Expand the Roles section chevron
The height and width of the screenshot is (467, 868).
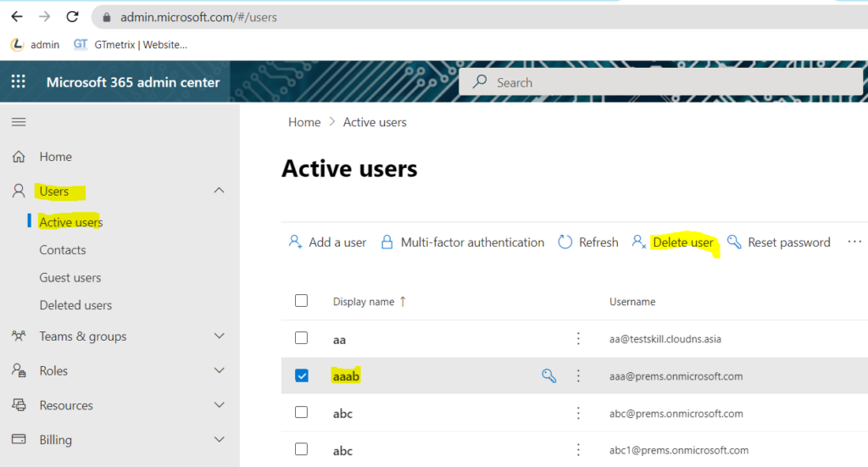coord(220,370)
